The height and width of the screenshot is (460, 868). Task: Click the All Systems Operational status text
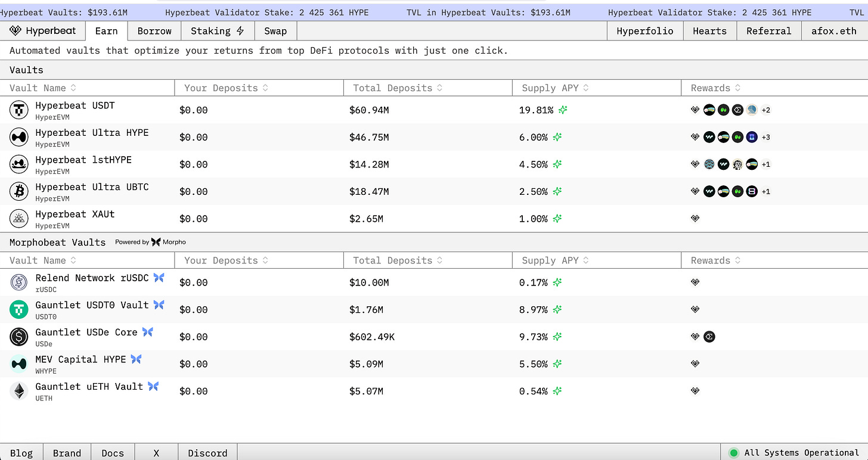[802, 453]
